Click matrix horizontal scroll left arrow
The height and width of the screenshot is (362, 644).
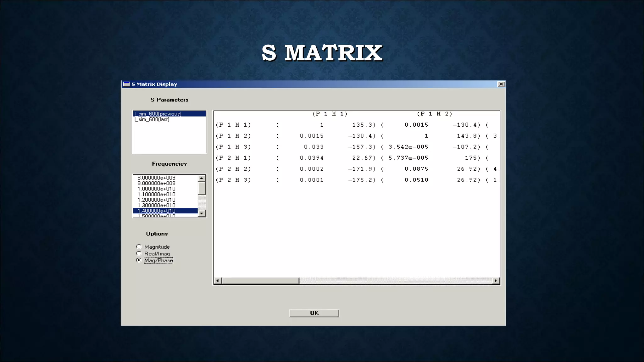pos(218,281)
